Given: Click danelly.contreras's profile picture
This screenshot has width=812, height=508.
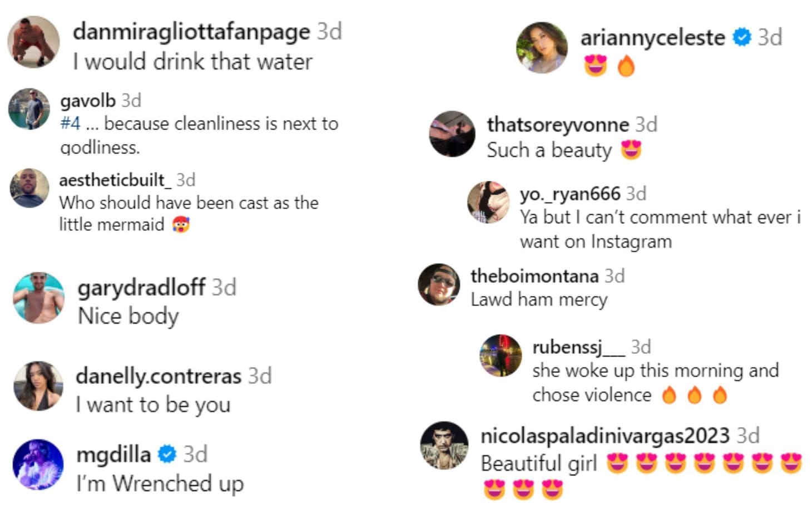Looking at the screenshot, I should tap(38, 386).
